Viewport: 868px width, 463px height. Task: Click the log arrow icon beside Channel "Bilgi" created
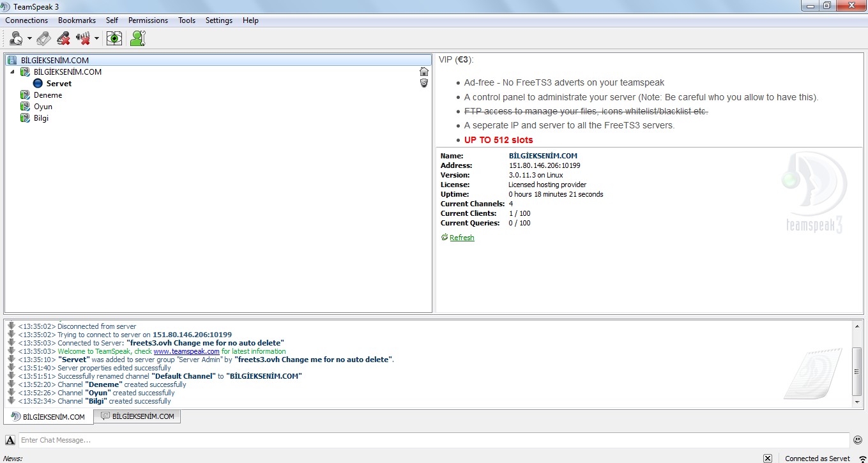click(x=11, y=401)
